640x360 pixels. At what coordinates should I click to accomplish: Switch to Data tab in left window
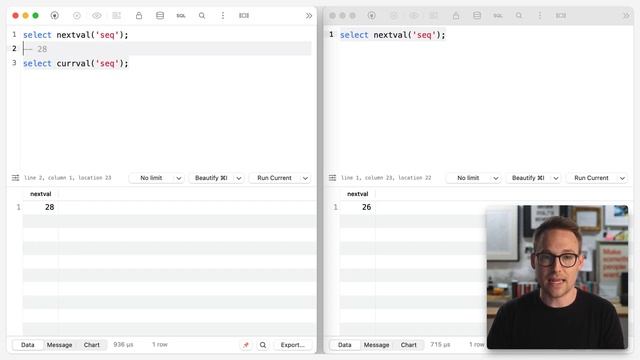28,345
